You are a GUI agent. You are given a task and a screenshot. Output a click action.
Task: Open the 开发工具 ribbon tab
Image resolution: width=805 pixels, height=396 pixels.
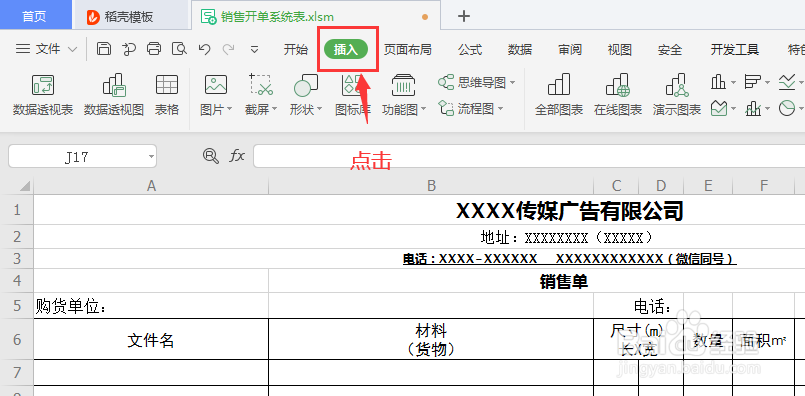click(x=735, y=49)
